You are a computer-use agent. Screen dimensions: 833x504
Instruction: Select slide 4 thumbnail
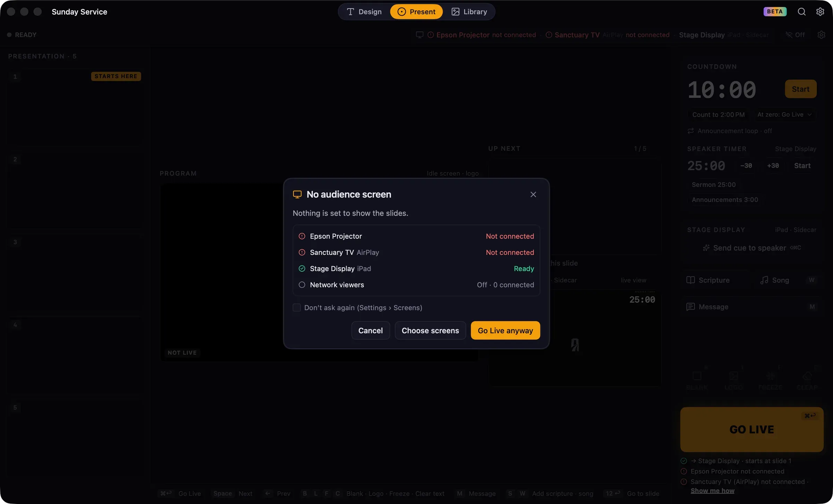(x=76, y=356)
